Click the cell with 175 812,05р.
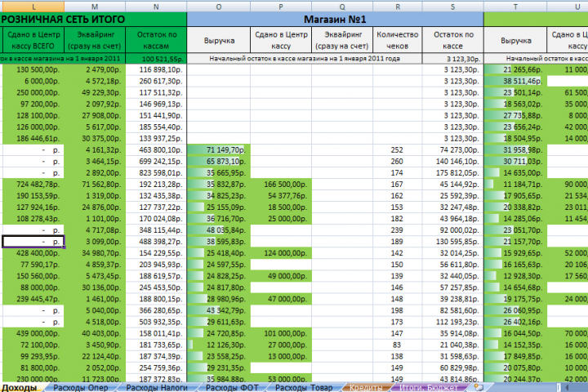The width and height of the screenshot is (588, 392). [x=453, y=173]
